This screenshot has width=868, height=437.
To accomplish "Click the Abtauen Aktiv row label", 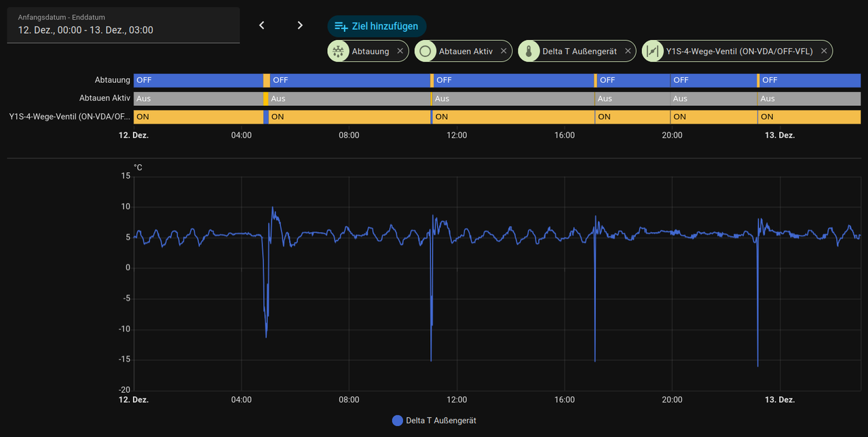I will click(103, 98).
